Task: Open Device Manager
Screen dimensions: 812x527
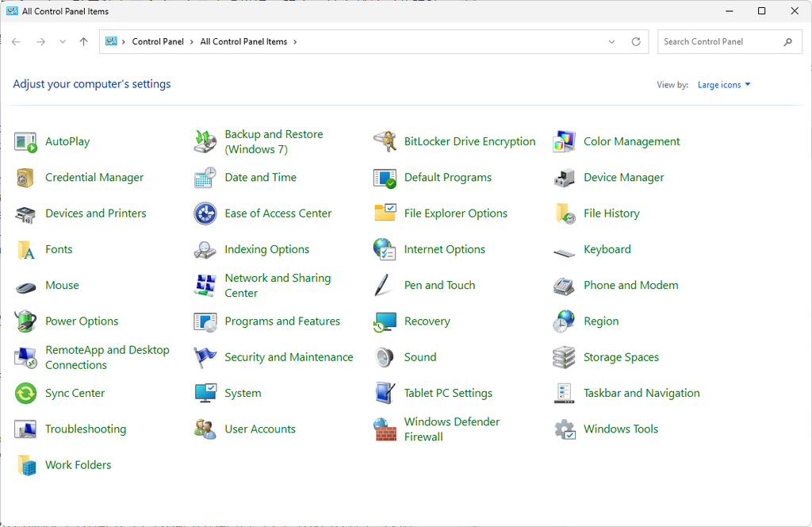Action: (x=623, y=177)
